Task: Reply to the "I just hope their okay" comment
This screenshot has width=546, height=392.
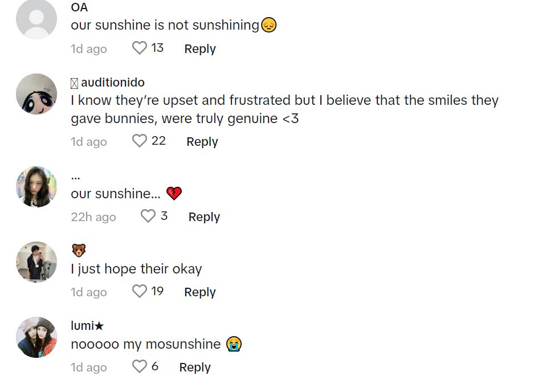Action: pos(200,292)
